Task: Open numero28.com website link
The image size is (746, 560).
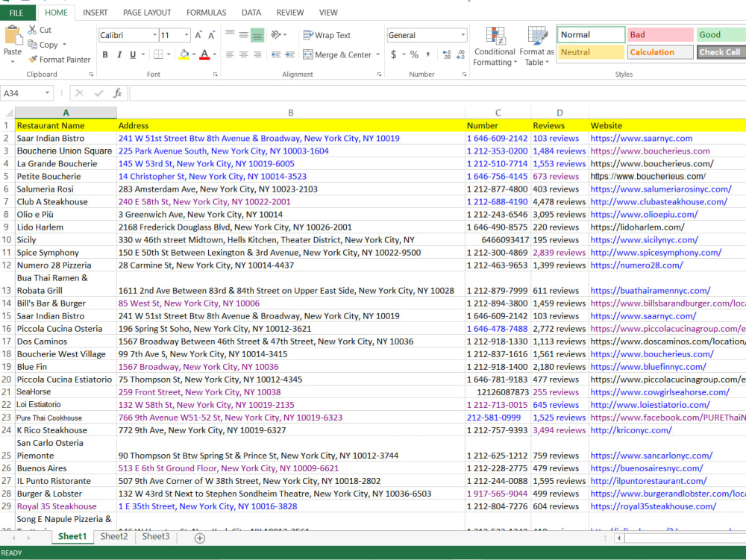Action: (636, 265)
